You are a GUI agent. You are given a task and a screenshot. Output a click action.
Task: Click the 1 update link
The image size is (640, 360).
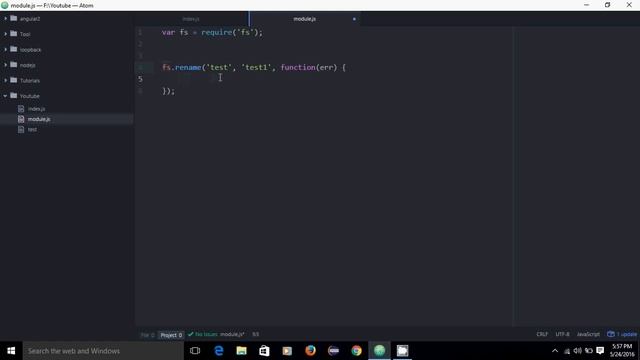coord(627,334)
